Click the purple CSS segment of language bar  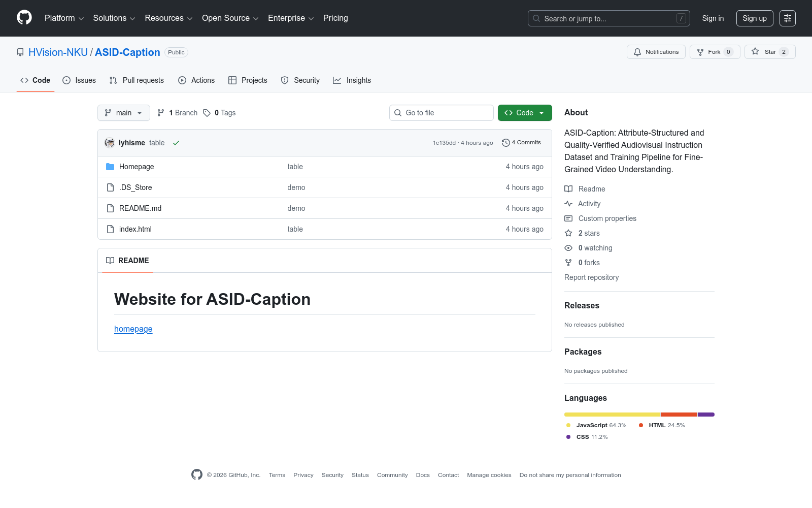(x=706, y=415)
